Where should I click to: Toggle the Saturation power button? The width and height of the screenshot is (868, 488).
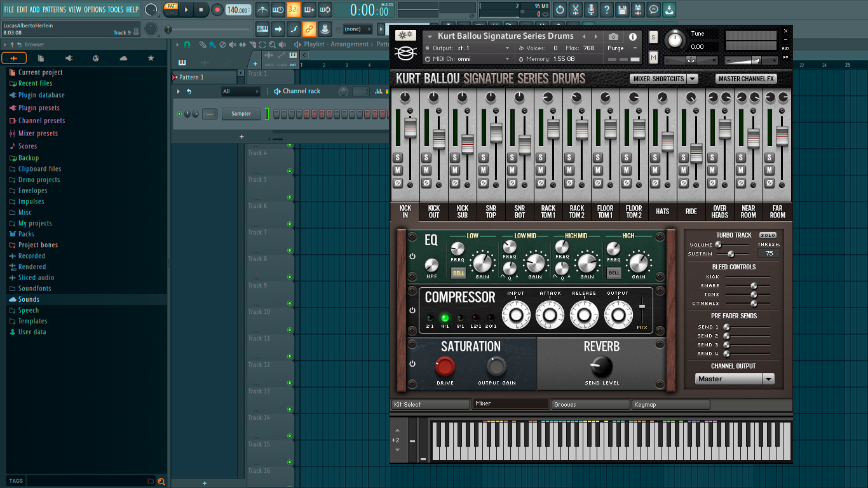coord(412,363)
